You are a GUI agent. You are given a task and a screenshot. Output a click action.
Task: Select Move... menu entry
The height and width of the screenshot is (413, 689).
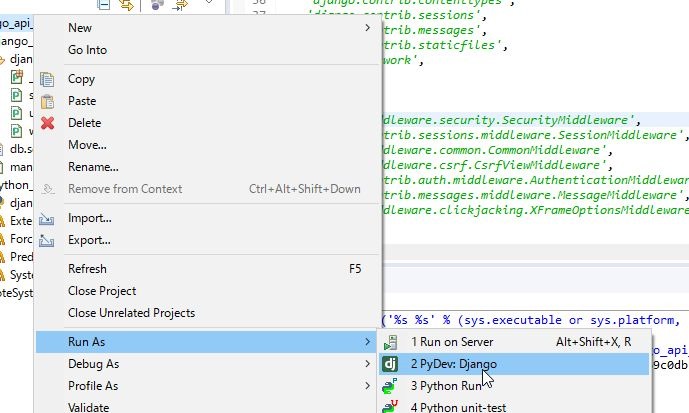click(87, 145)
